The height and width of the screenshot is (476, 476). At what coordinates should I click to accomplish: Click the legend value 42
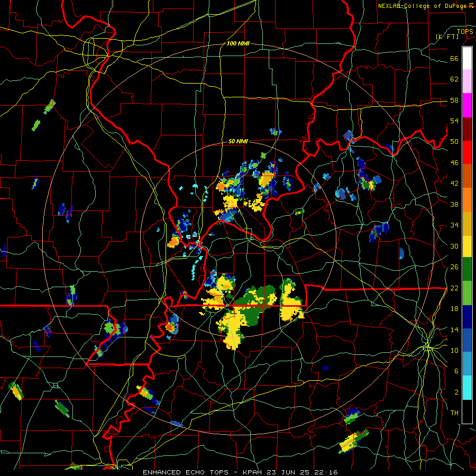point(454,184)
